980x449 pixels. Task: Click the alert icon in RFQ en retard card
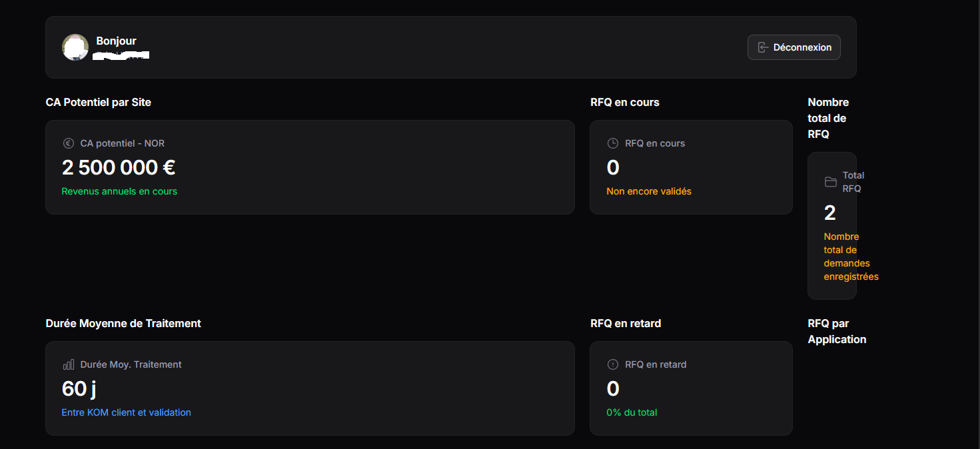[613, 364]
